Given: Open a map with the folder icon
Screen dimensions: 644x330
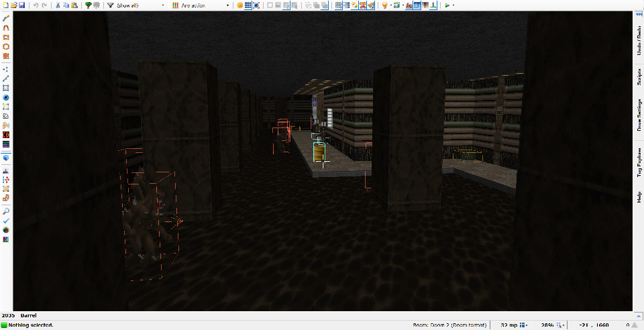Looking at the screenshot, I should [13, 5].
